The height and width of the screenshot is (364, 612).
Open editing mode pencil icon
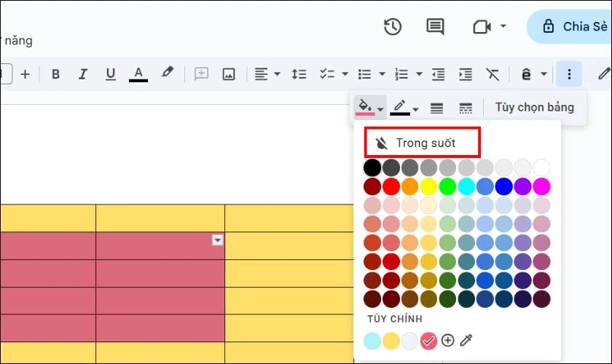point(604,73)
